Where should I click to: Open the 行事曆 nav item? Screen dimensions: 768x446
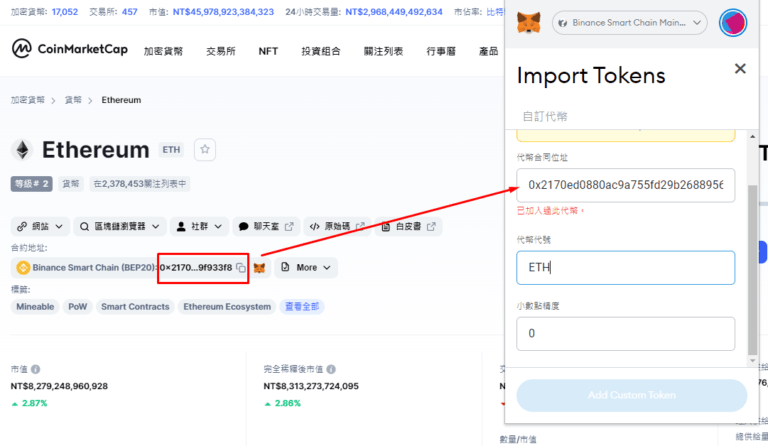[x=441, y=51]
